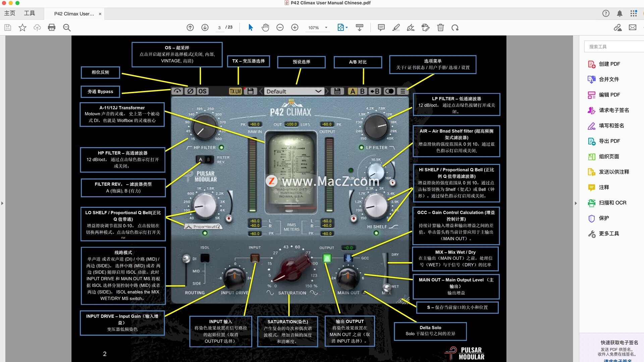Rotate the page with the circular arrow icon
The image size is (644, 362).
[x=455, y=27]
